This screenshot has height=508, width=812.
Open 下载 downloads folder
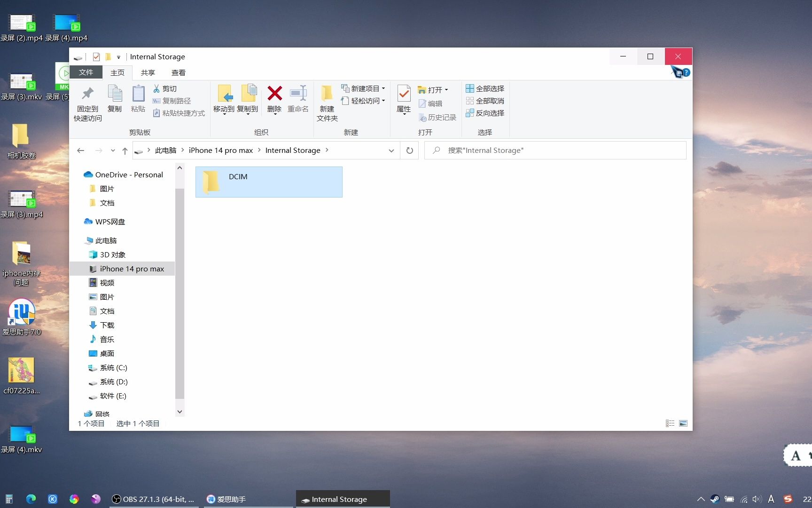[x=101, y=325]
